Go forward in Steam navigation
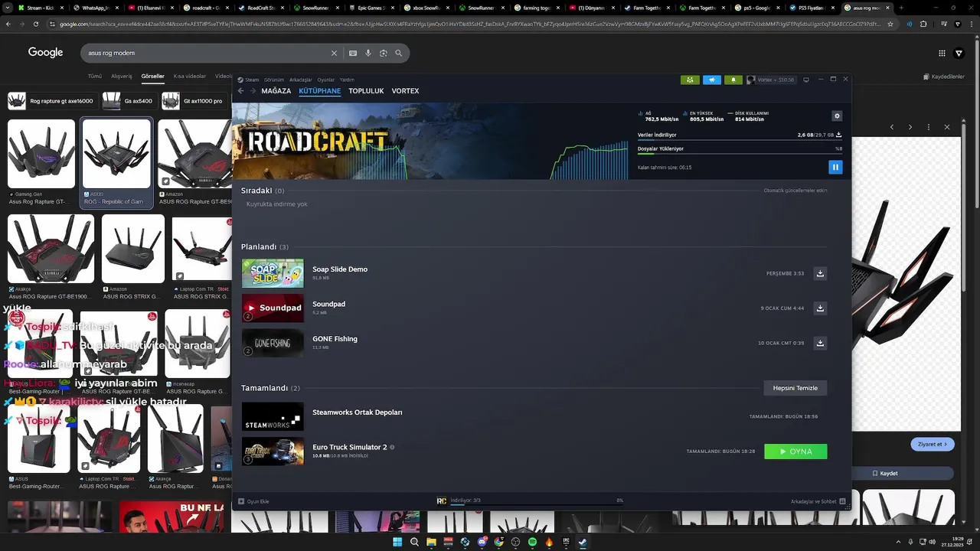This screenshot has height=551, width=980. point(253,90)
